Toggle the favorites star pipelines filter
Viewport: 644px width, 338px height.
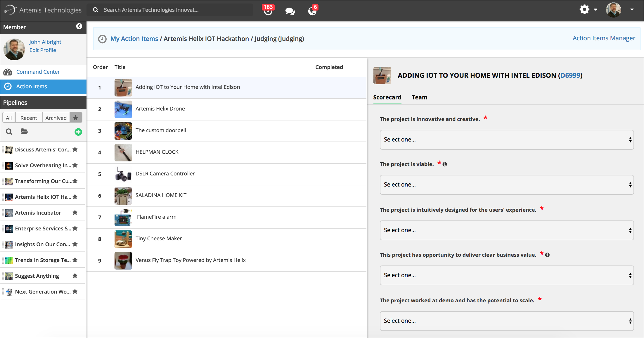point(76,118)
